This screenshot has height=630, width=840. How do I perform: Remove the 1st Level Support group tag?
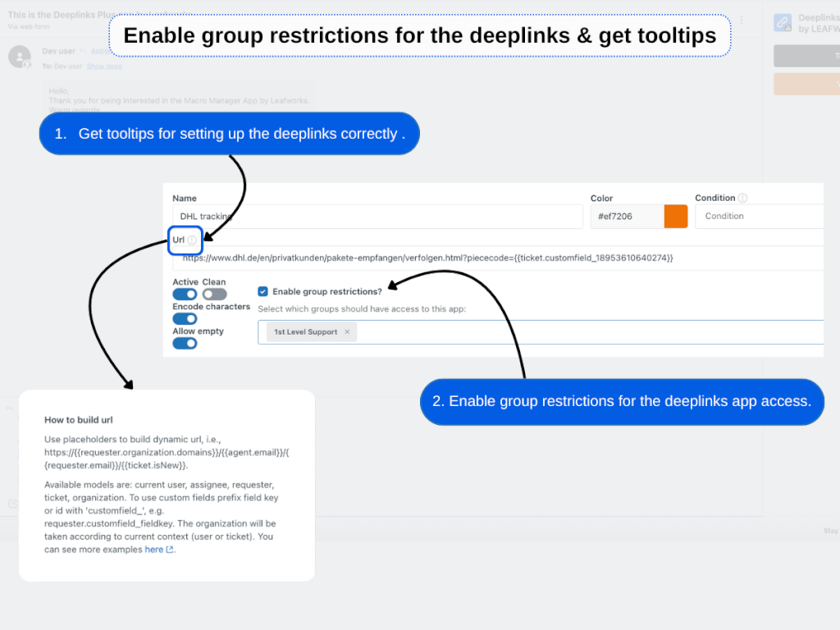348,331
